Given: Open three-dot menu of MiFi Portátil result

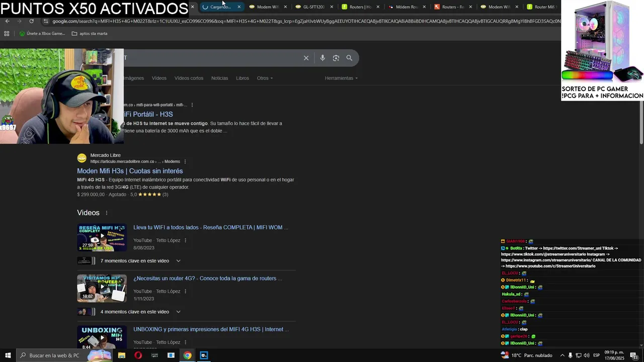Looking at the screenshot, I should (192, 105).
